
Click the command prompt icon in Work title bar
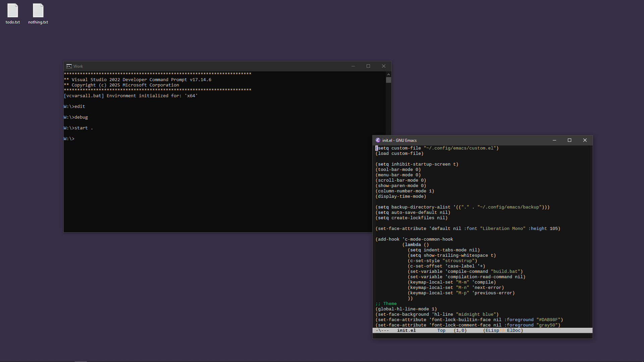coord(69,66)
